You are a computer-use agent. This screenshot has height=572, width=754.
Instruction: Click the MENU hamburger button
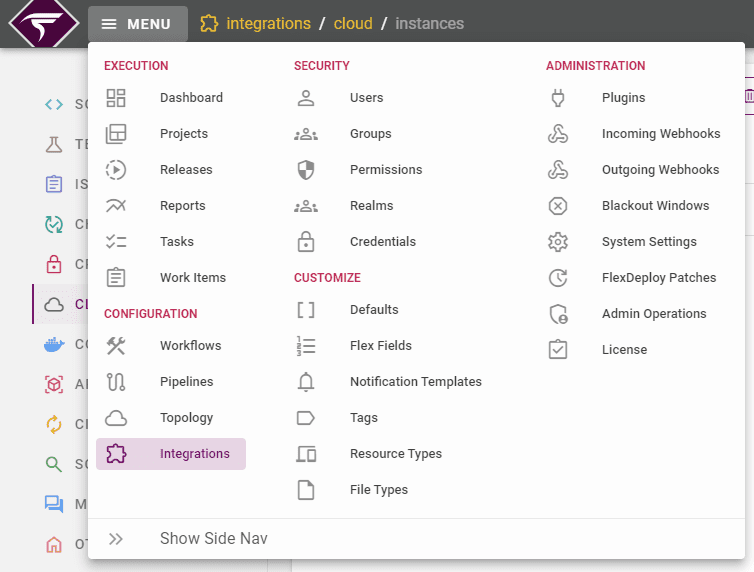pyautogui.click(x=138, y=24)
